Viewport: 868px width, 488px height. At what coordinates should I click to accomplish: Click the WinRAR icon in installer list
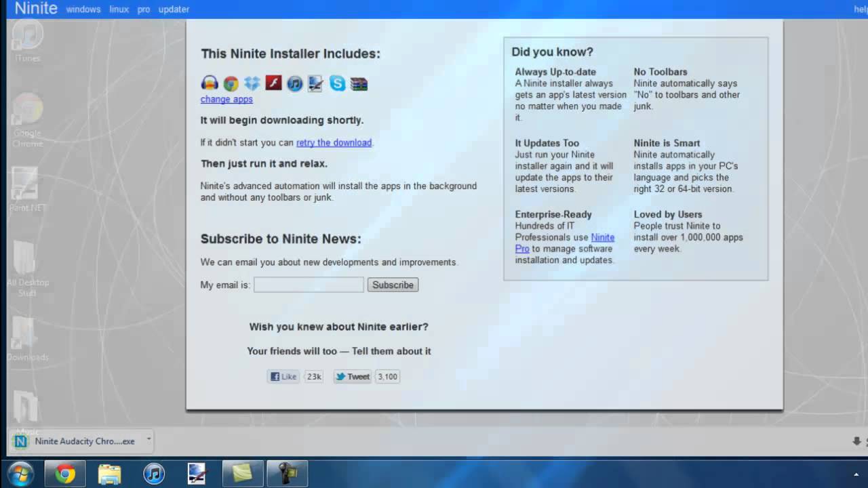coord(359,83)
